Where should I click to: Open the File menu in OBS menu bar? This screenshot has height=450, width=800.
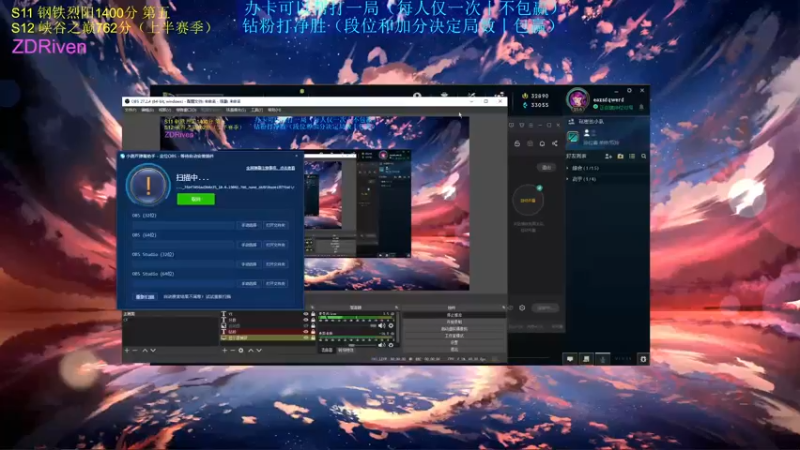(131, 110)
